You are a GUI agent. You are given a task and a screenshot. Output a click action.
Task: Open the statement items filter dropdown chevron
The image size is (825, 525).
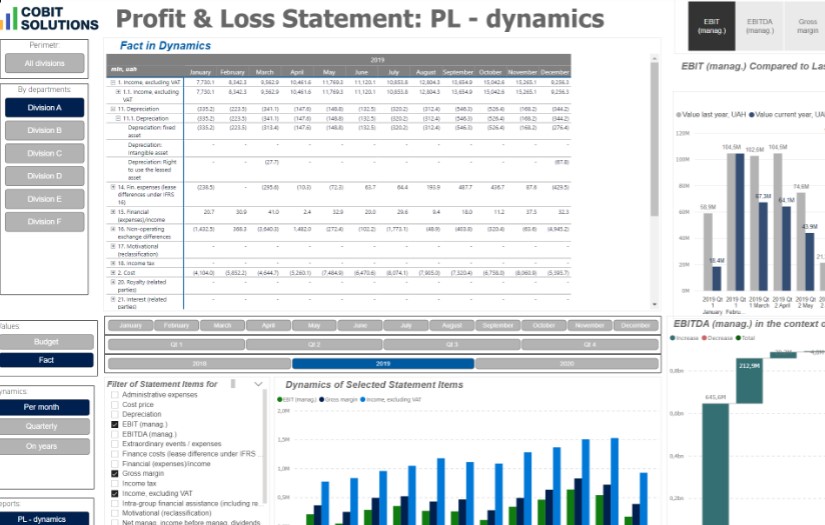pyautogui.click(x=258, y=384)
